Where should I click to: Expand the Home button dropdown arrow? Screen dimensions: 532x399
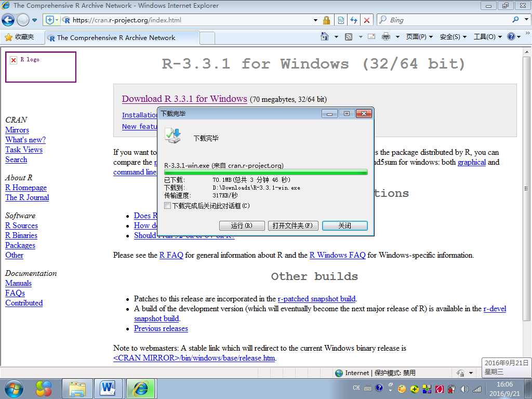[x=336, y=37]
